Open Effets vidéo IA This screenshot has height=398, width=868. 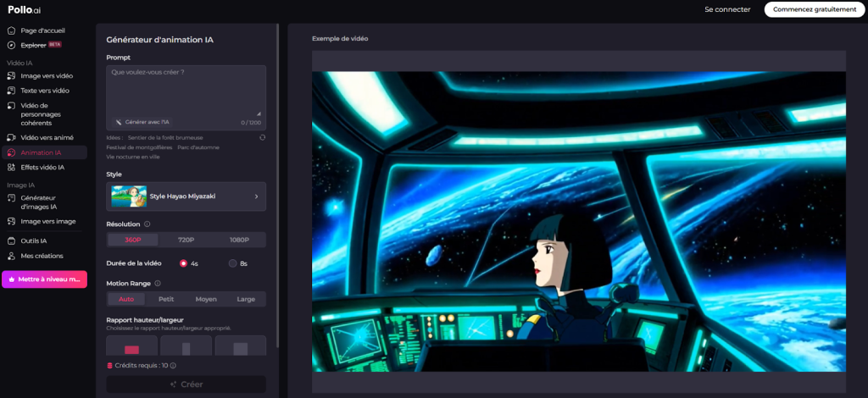tap(44, 167)
